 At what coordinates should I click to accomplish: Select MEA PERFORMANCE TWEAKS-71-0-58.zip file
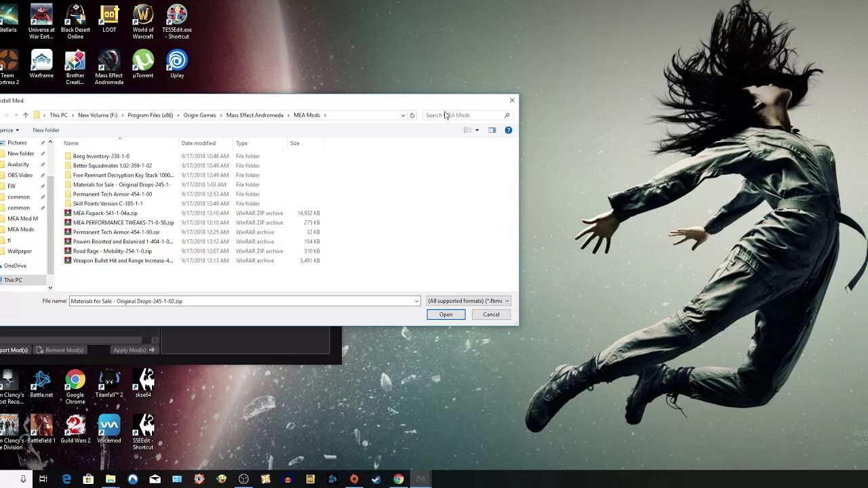tap(123, 222)
